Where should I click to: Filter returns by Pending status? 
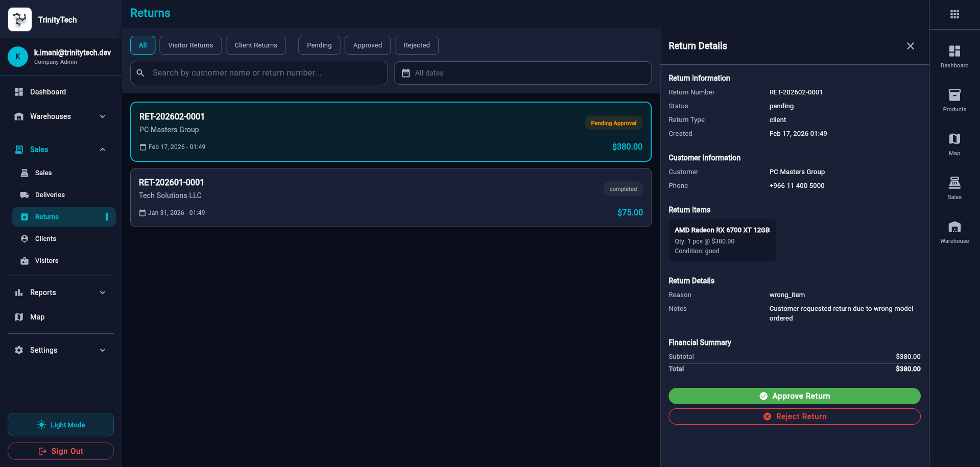(x=319, y=45)
